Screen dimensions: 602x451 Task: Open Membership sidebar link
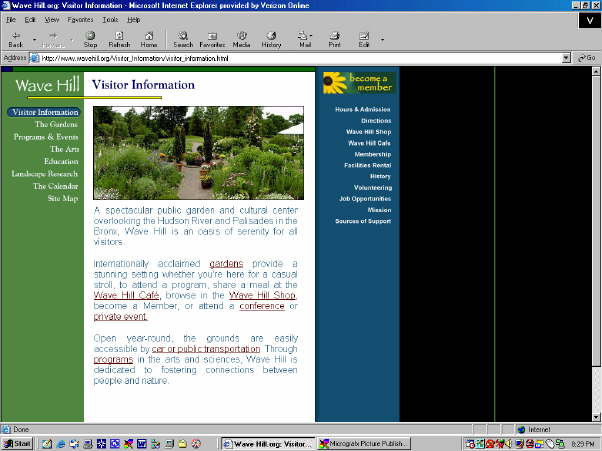[373, 154]
